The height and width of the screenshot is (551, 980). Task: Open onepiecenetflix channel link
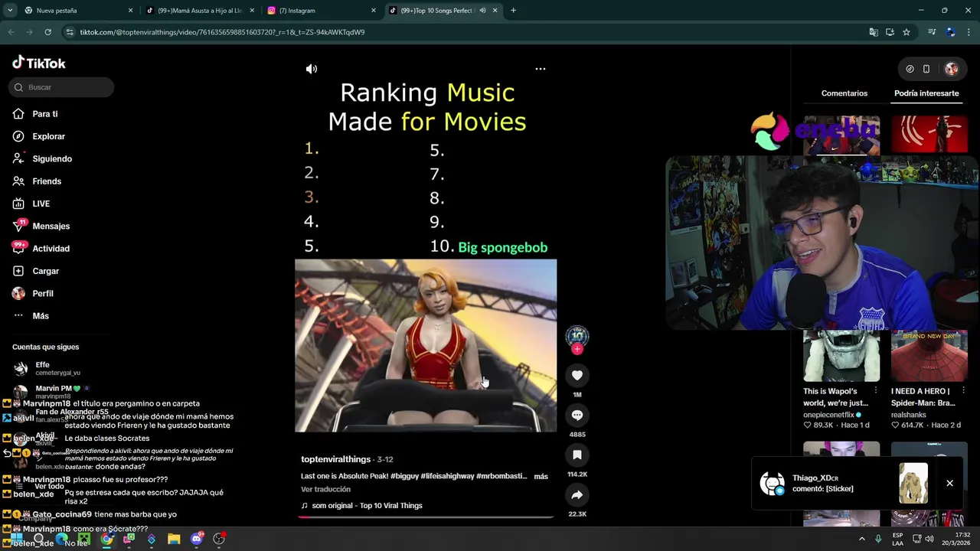829,415
